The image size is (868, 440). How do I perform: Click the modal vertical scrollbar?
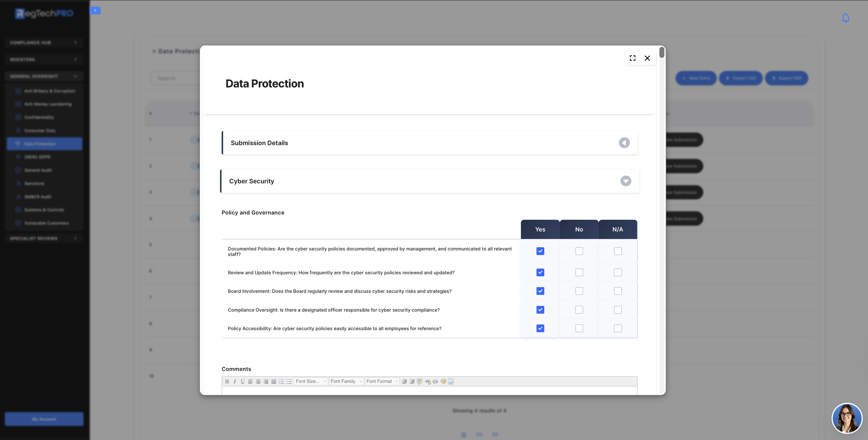(662, 52)
